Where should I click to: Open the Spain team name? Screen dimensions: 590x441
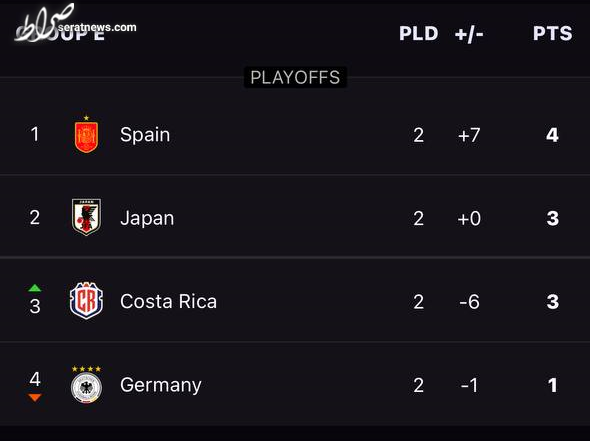[145, 135]
